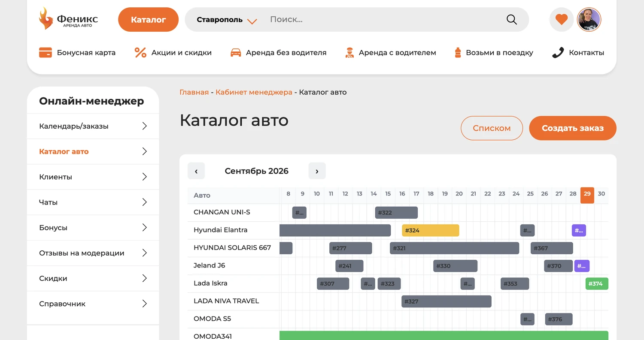The image size is (644, 340).
Task: Click Jeland J6 row name
Action: tap(210, 265)
